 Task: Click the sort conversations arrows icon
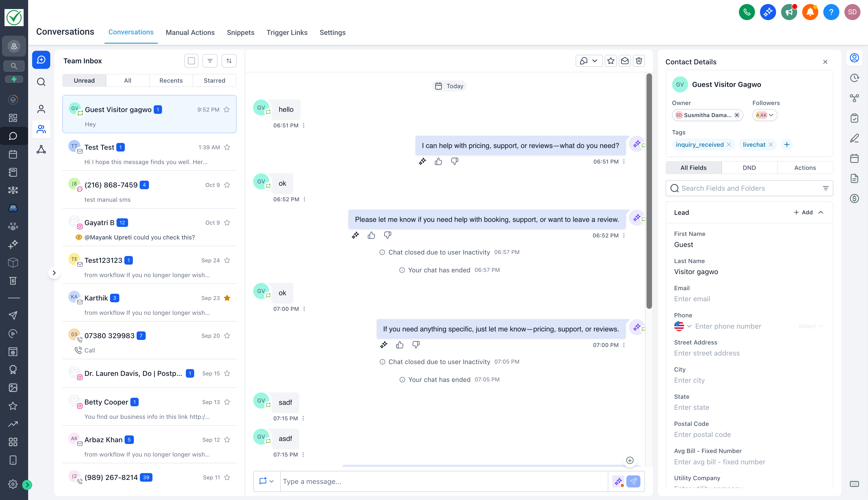point(229,61)
